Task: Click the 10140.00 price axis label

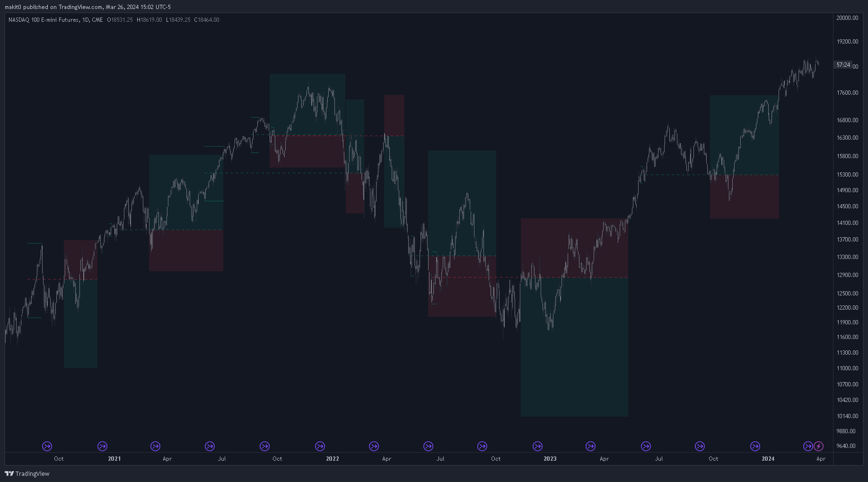Action: (847, 416)
